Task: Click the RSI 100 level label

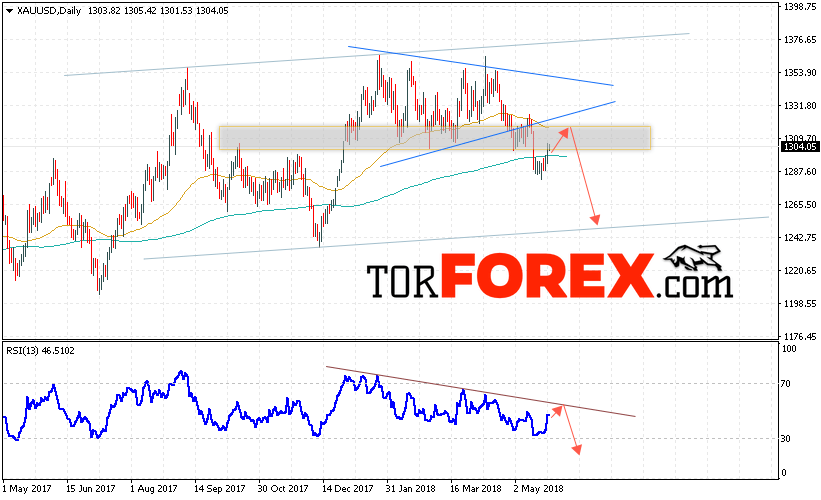Action: pyautogui.click(x=789, y=349)
